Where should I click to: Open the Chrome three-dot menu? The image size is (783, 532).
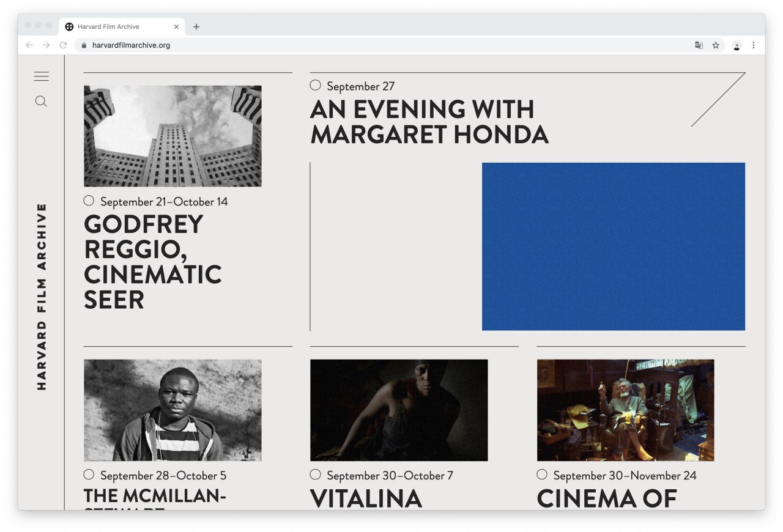click(754, 45)
